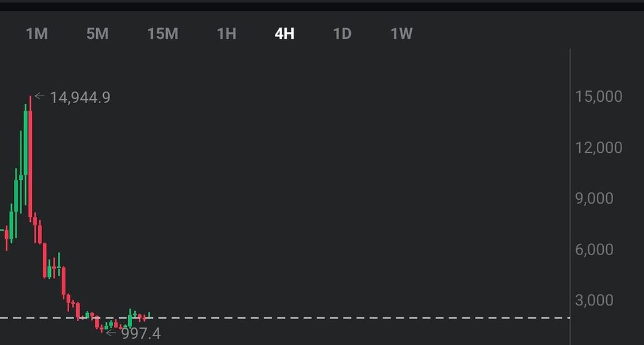Open the 1D daily chart view
Image resolution: width=644 pixels, height=345 pixels.
342,34
